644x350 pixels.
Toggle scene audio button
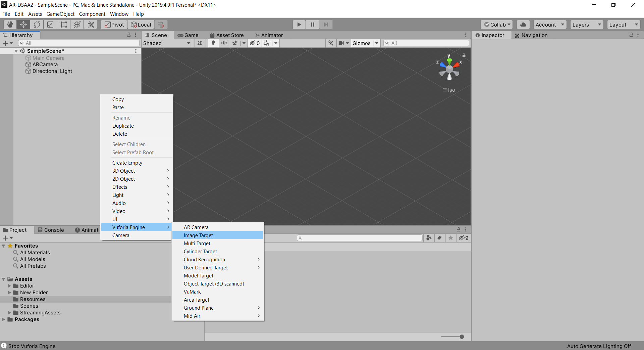point(224,43)
